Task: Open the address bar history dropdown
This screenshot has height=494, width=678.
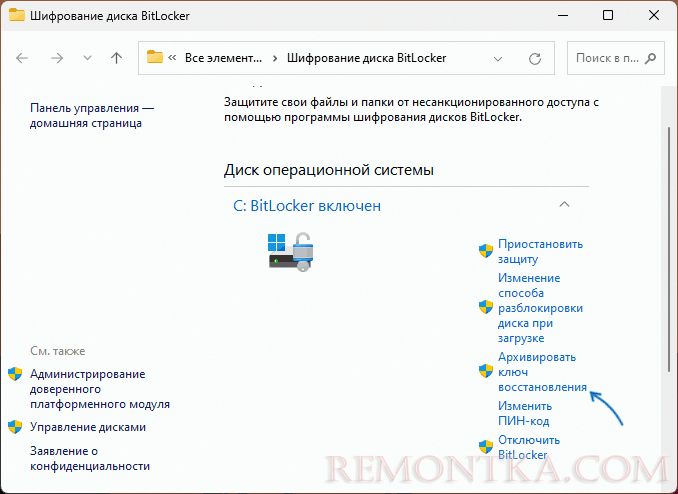Action: click(x=498, y=59)
